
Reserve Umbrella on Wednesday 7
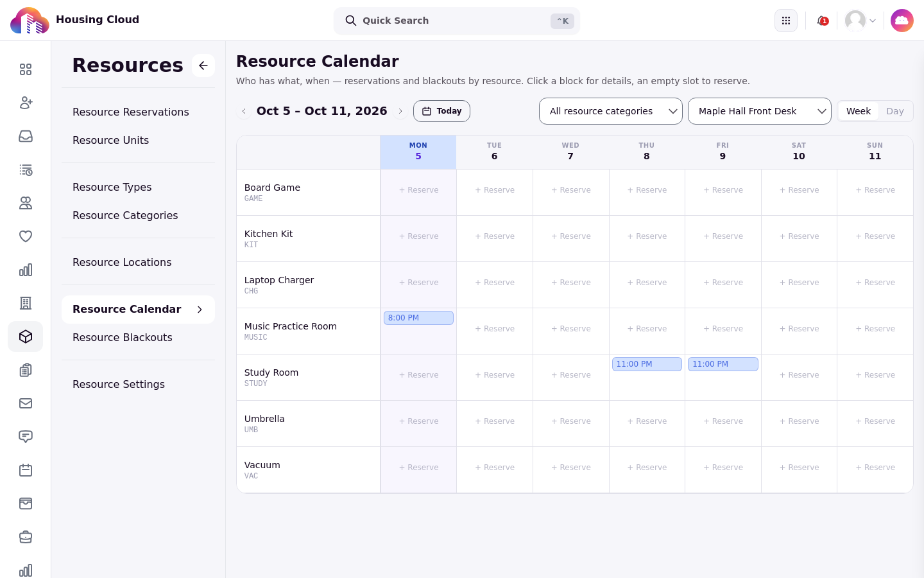coord(571,421)
